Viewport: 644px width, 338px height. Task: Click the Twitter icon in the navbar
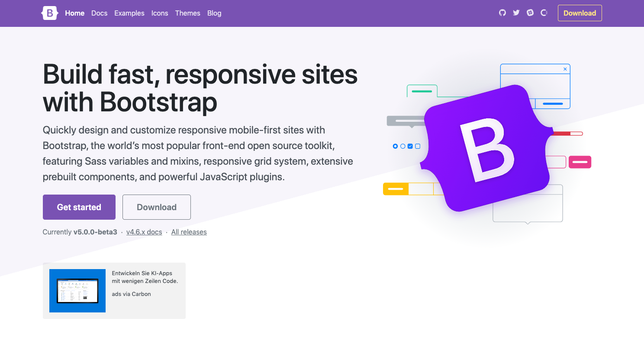click(516, 13)
